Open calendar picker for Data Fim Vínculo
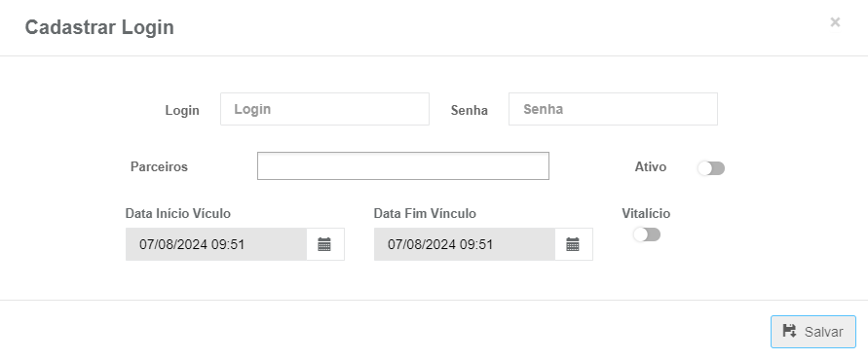868x360 pixels. pos(573,244)
